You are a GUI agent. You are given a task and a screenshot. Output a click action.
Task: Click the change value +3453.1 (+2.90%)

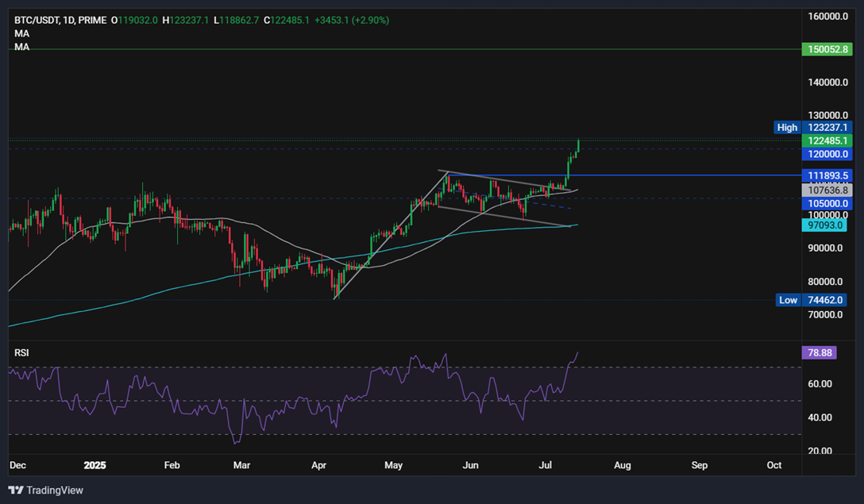click(x=352, y=21)
